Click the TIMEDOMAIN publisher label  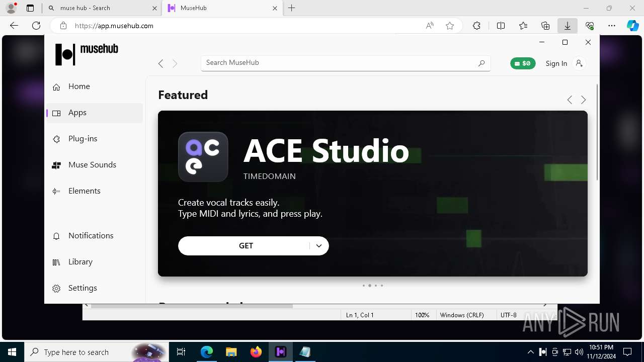(x=270, y=176)
